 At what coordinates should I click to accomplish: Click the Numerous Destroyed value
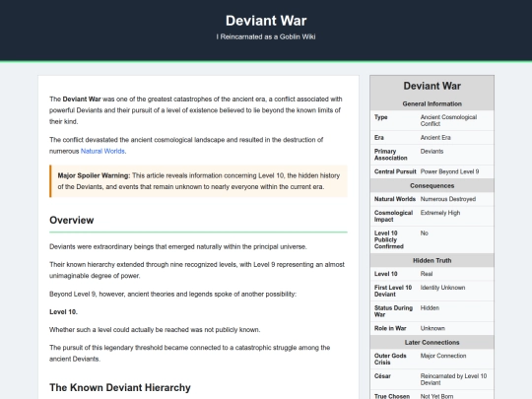(448, 199)
